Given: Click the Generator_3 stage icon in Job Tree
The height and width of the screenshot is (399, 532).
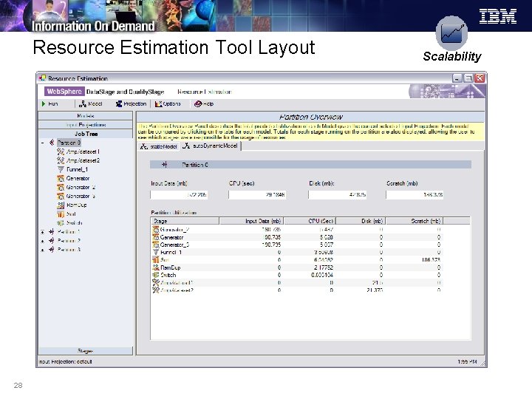Looking at the screenshot, I should [61, 196].
